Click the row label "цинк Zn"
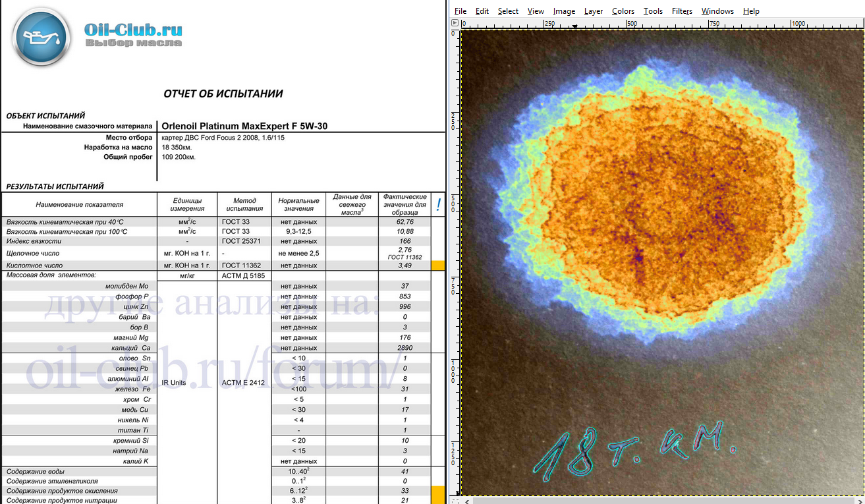Viewport: 865px width, 504px height. click(135, 306)
